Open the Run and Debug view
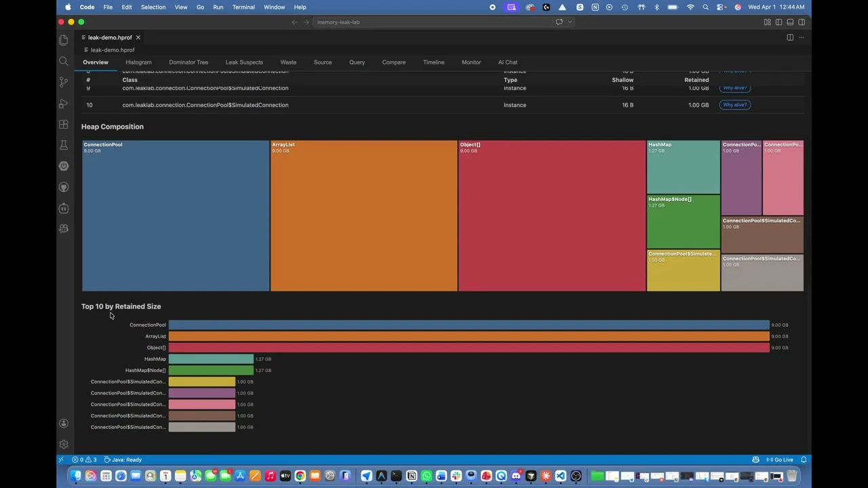 [64, 104]
